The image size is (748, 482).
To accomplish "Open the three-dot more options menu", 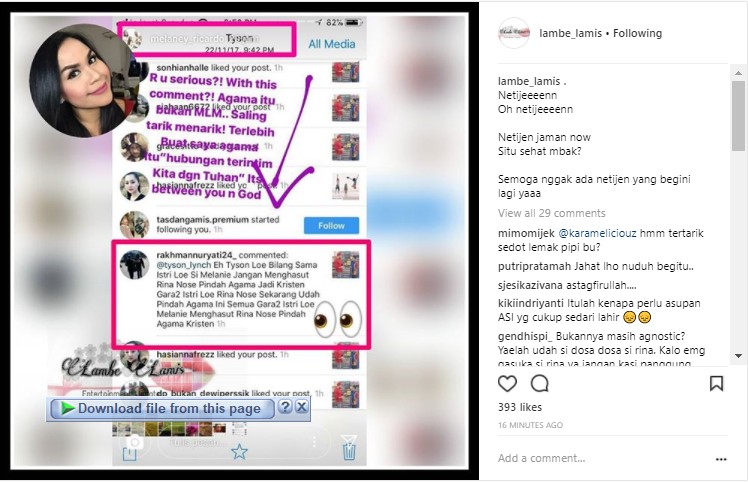I will pyautogui.click(x=721, y=459).
